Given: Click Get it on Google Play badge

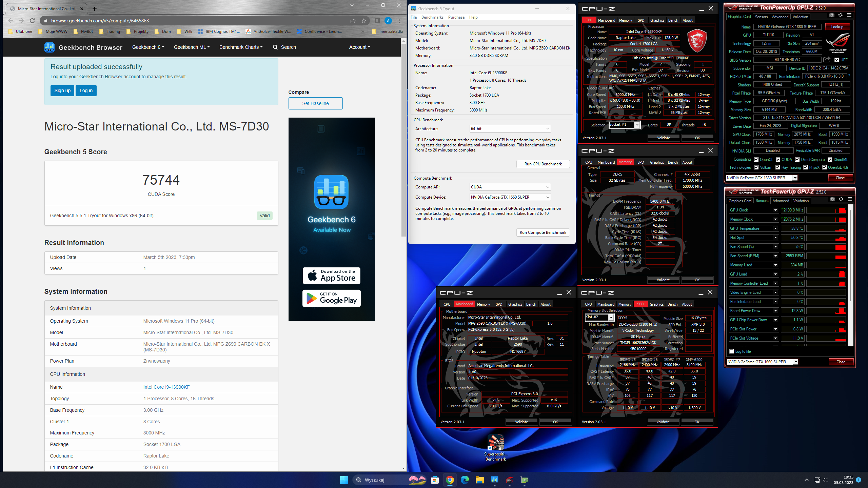Looking at the screenshot, I should pos(332,298).
